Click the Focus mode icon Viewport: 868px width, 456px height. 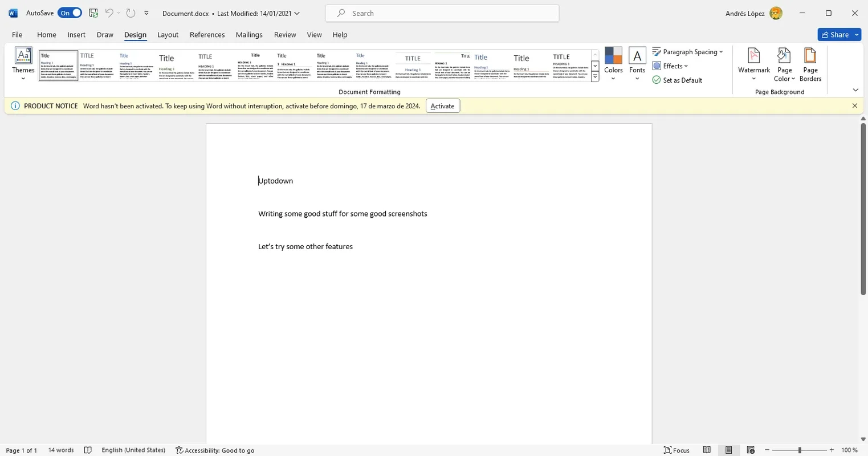tap(668, 450)
